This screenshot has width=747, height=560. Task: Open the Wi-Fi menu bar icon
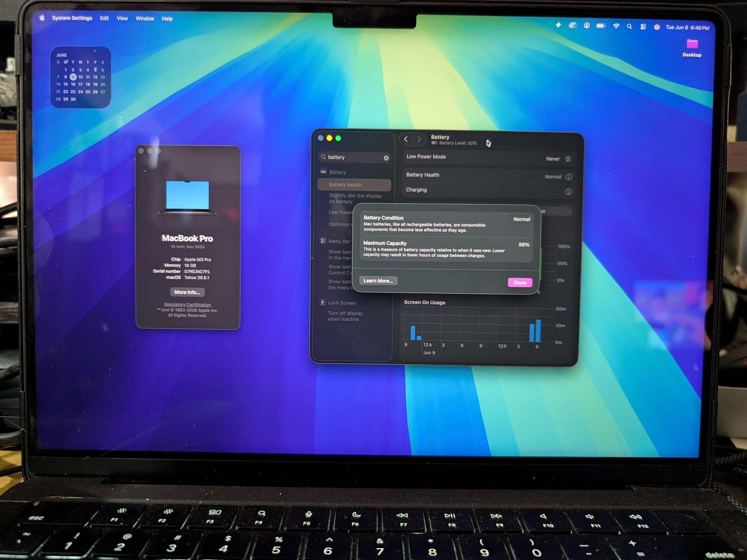click(x=616, y=26)
